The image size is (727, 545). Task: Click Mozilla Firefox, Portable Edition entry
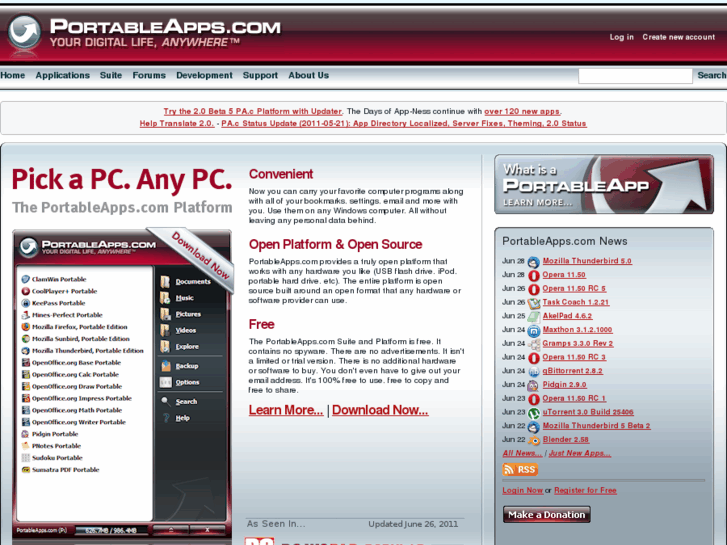(x=75, y=327)
